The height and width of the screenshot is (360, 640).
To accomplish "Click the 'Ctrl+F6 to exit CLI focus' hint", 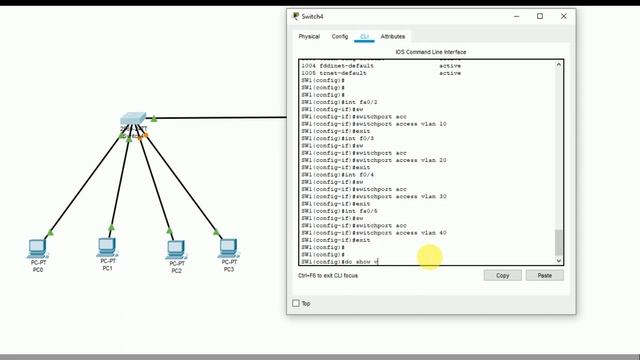I will coord(328,276).
